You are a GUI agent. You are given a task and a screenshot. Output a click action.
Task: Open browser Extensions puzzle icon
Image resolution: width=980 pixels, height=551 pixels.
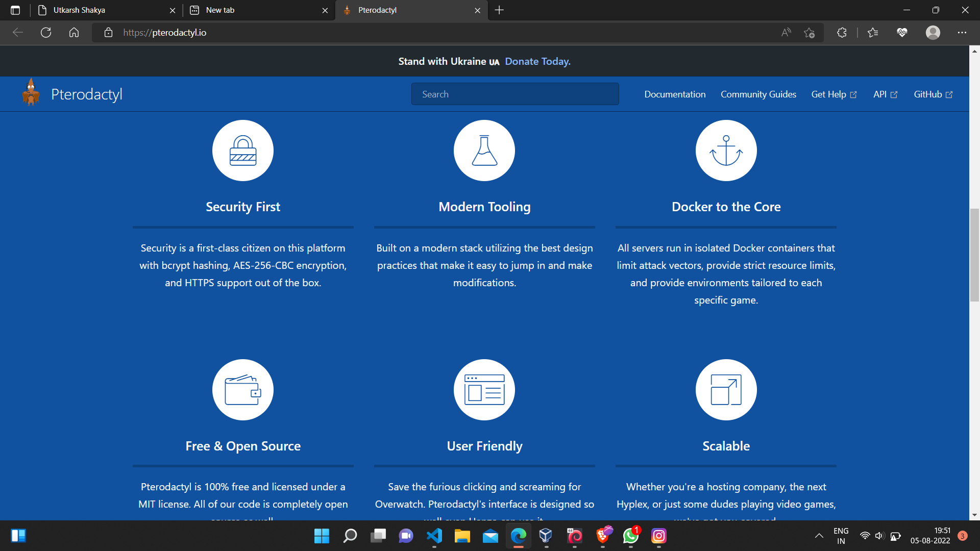[842, 33]
